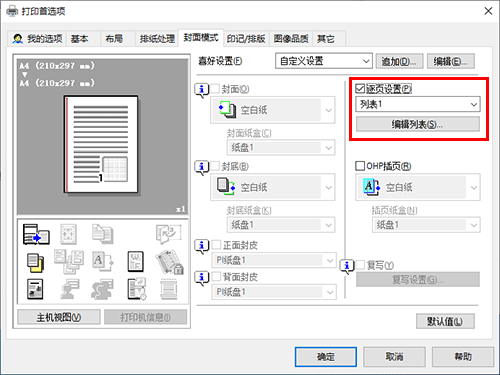Open the OHP插页 空白纸 dropdown
Screen dimensions: 500x375
(x=418, y=187)
